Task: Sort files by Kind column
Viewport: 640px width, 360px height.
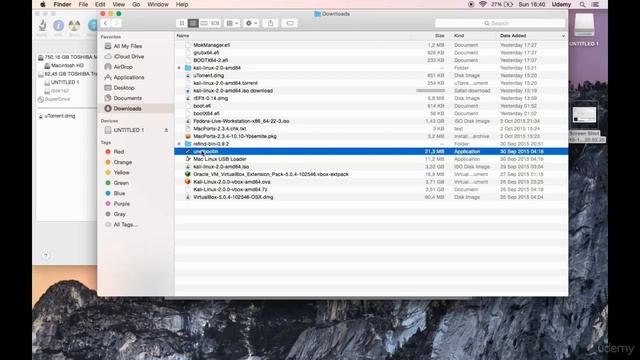Action: click(459, 36)
